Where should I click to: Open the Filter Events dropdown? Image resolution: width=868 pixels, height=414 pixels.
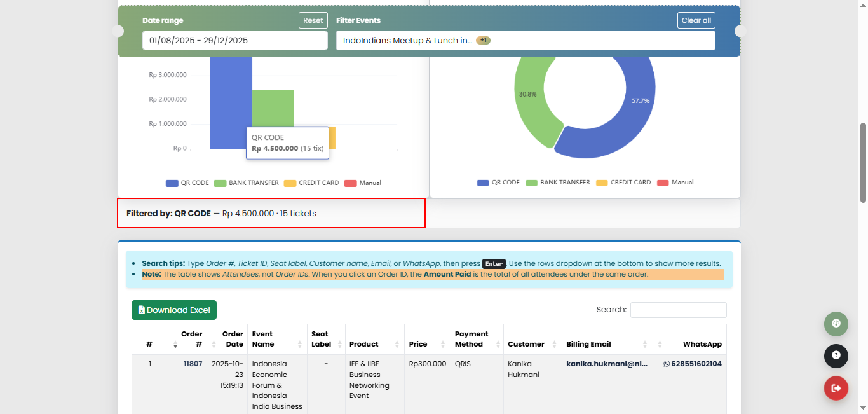point(525,41)
